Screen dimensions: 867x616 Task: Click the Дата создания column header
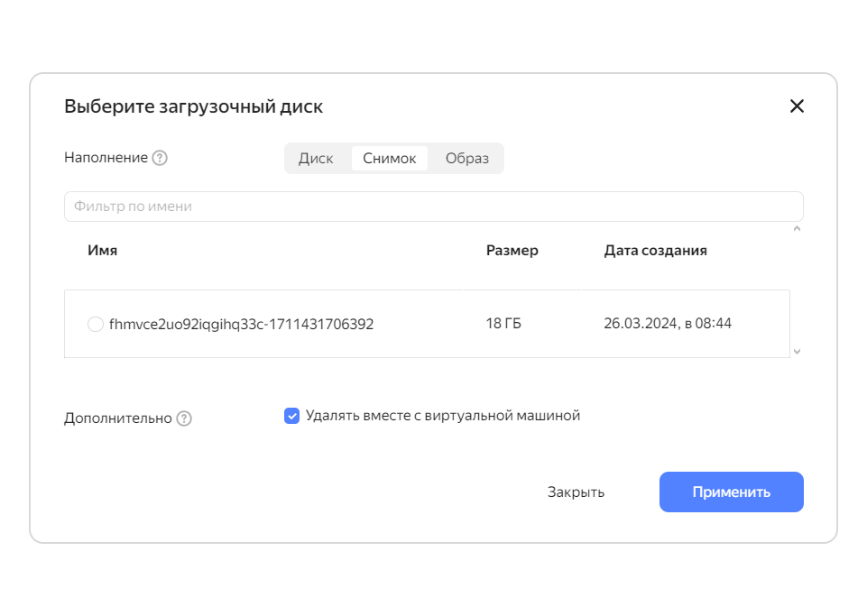pos(655,251)
